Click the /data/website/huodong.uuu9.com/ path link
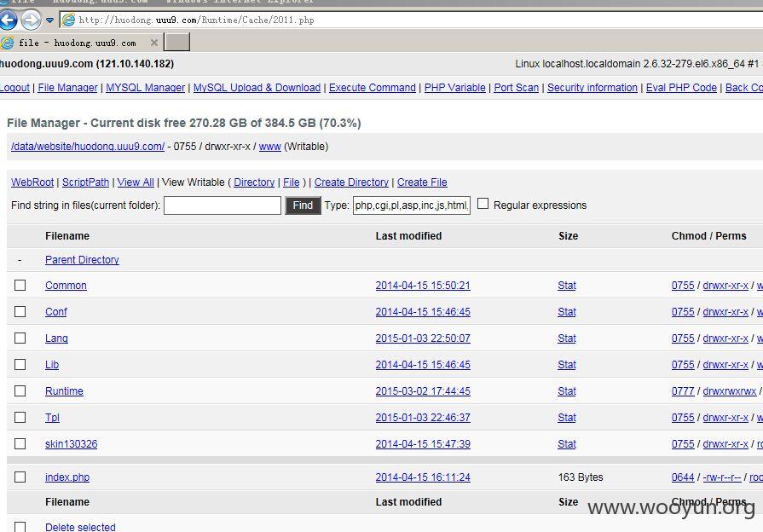 pyautogui.click(x=88, y=147)
